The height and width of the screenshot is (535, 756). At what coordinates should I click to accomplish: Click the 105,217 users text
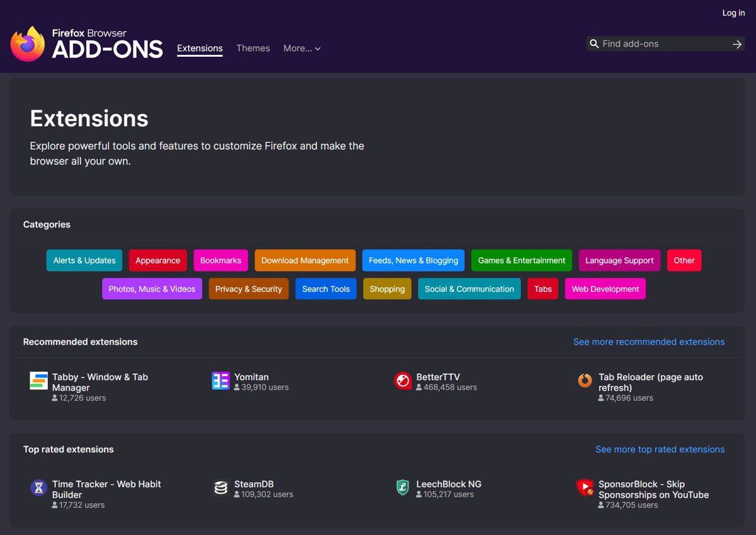click(448, 495)
